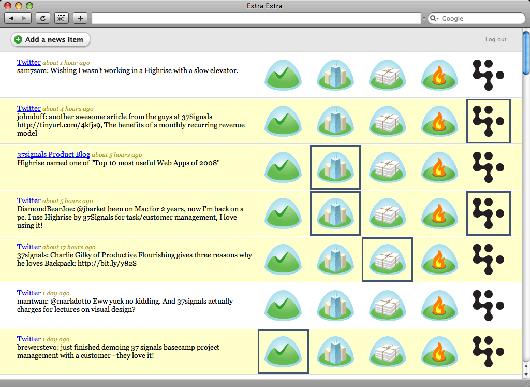Focus the Google search field
Image resolution: width=530 pixels, height=387 pixels.
[477, 18]
